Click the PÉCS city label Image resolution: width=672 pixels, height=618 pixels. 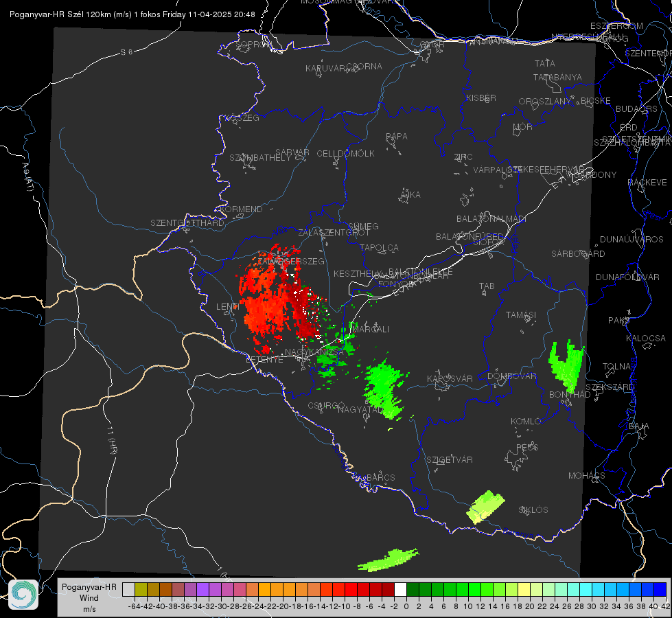click(527, 447)
